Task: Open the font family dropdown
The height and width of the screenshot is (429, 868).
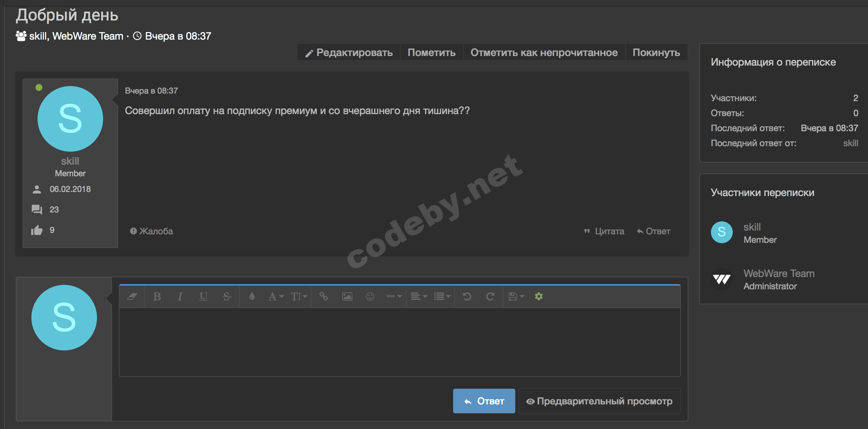Action: point(276,296)
